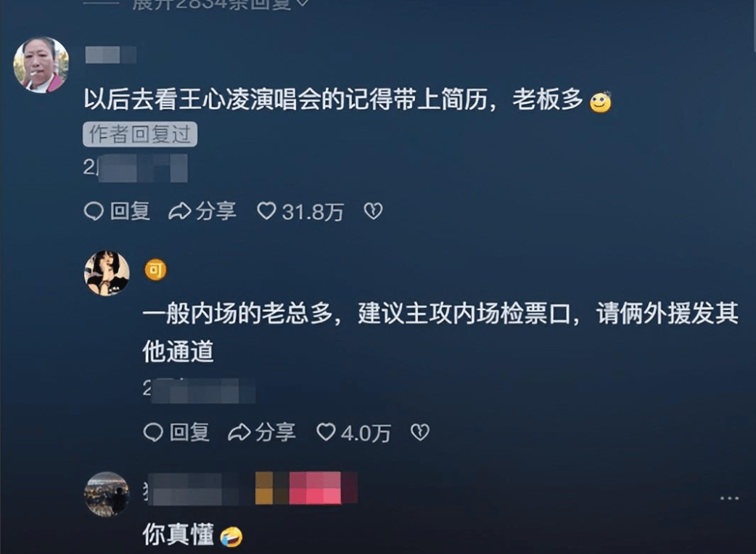756x554 pixels.
Task: Click the 作者回复过 tag
Action: [x=140, y=134]
